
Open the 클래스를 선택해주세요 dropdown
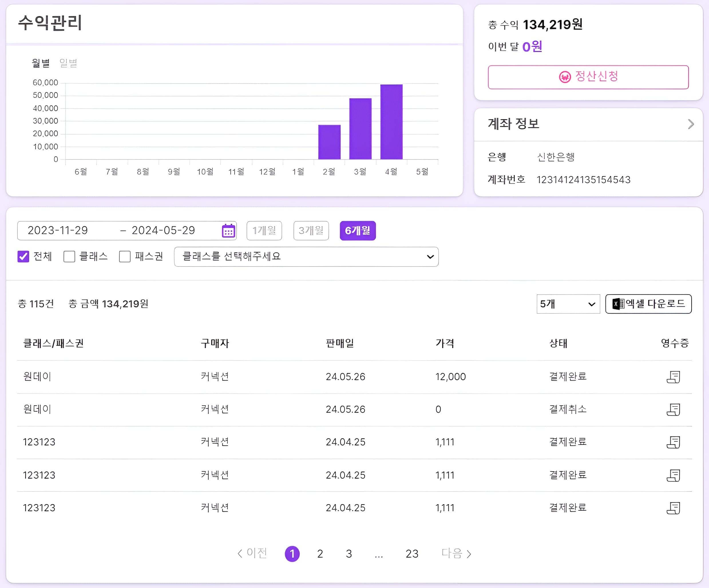pos(306,257)
